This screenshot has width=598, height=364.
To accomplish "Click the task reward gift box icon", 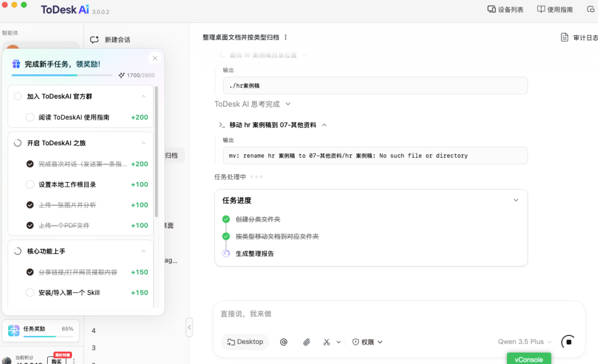I will click(14, 330).
